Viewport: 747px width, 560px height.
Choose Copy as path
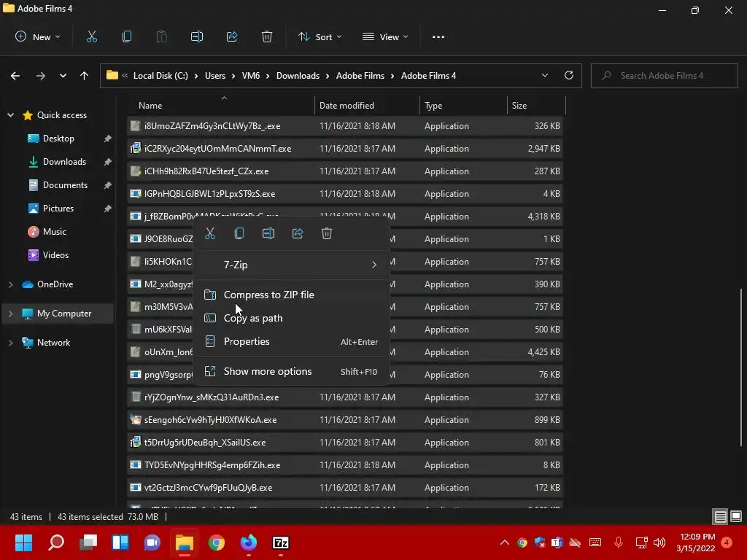point(292,318)
